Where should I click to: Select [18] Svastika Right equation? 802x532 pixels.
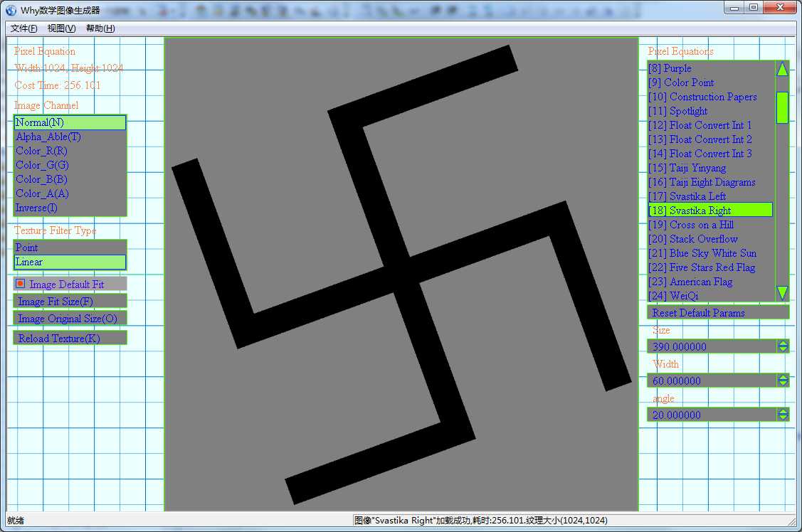[x=710, y=210]
